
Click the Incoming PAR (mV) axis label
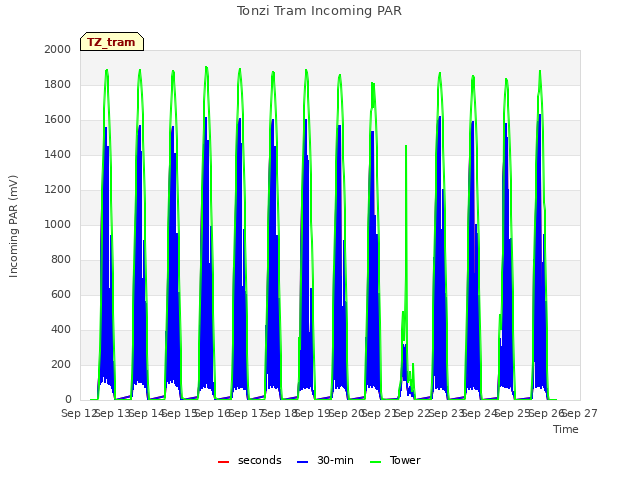coord(13,226)
